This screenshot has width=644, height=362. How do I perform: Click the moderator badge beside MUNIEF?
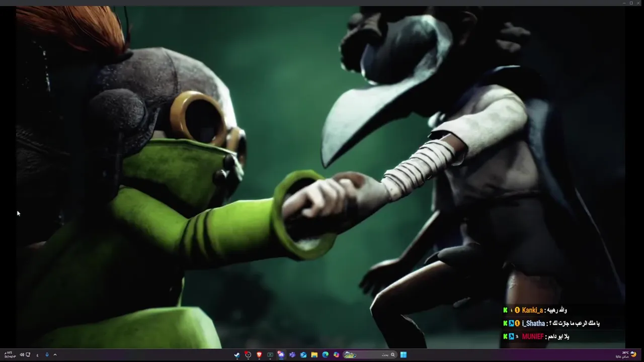[x=511, y=336]
